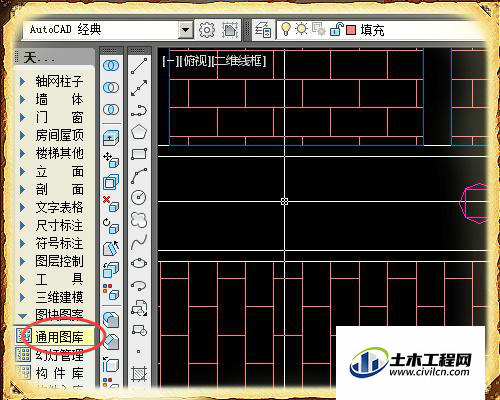
Task: Expand the 房间屋顶 menu arrow
Action: click(x=22, y=135)
